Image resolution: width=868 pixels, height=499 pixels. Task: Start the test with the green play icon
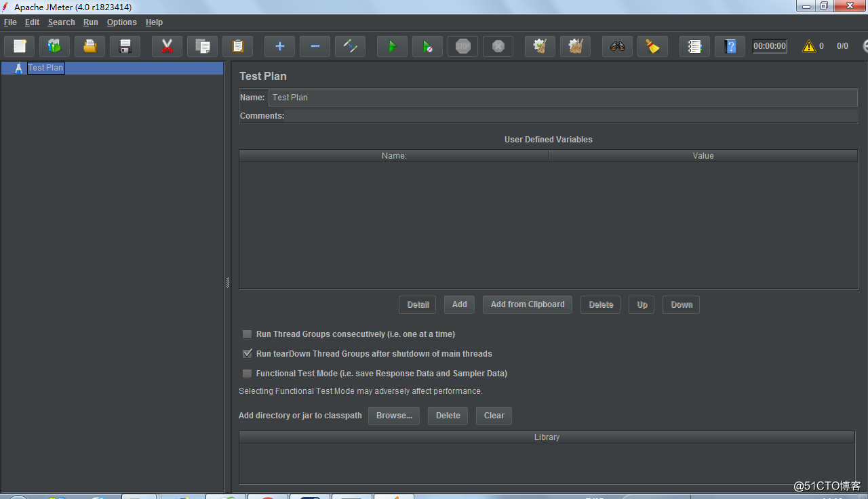pos(392,46)
